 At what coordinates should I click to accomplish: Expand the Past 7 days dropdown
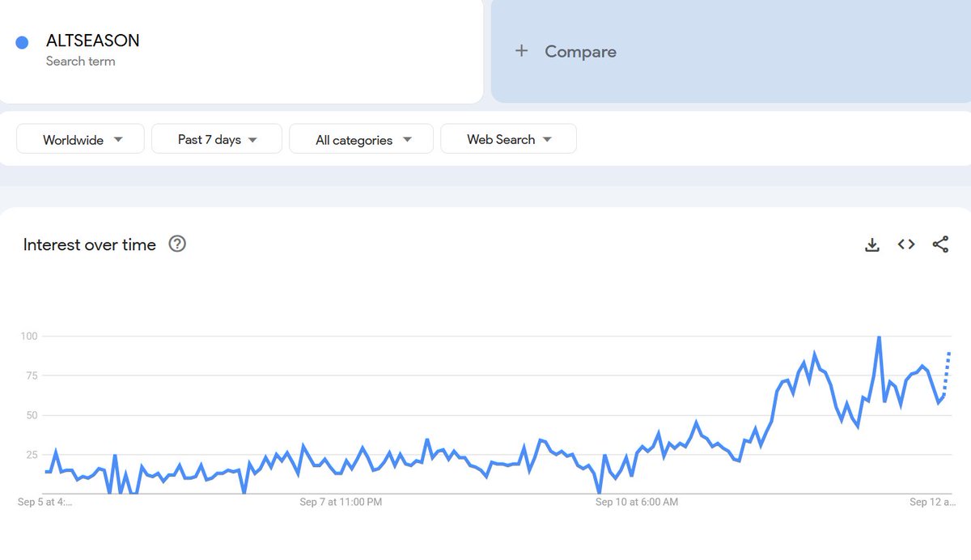217,139
